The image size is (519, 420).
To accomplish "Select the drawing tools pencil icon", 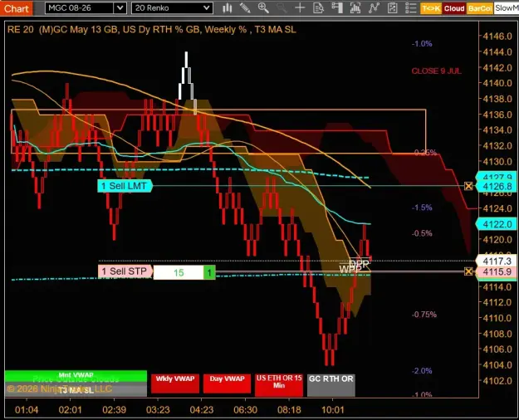I will (x=245, y=8).
